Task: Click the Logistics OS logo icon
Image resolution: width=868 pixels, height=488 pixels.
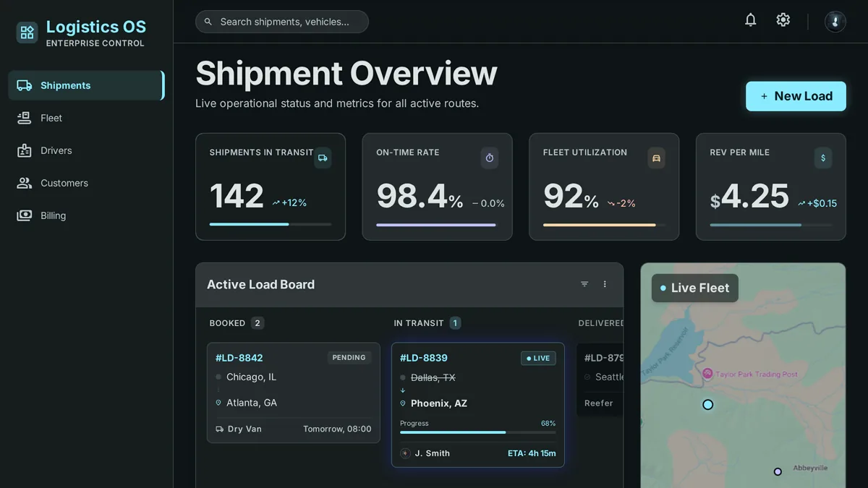Action: point(27,32)
